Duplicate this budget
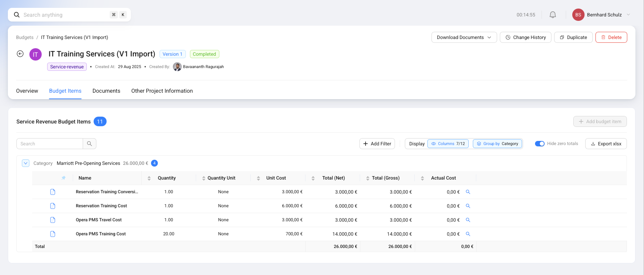 (573, 37)
